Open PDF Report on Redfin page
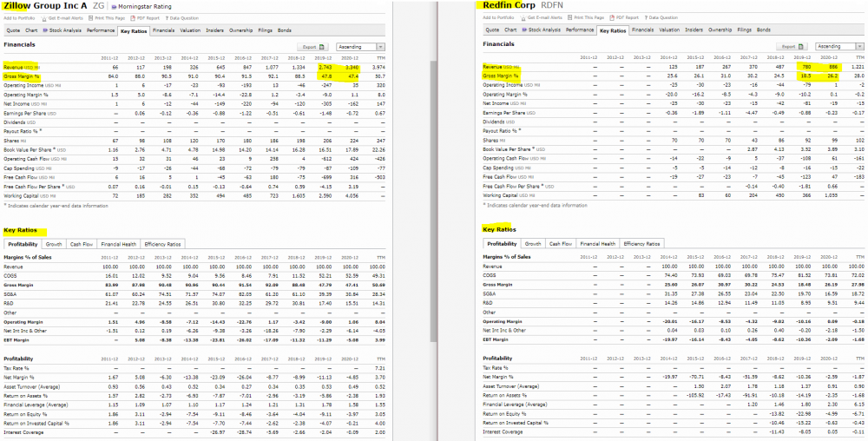The image size is (868, 441). point(624,17)
